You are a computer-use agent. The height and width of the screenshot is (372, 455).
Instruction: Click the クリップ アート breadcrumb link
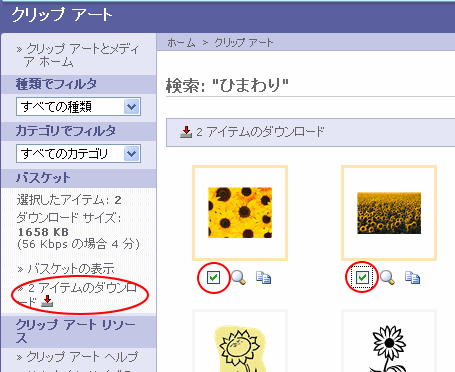point(244,43)
